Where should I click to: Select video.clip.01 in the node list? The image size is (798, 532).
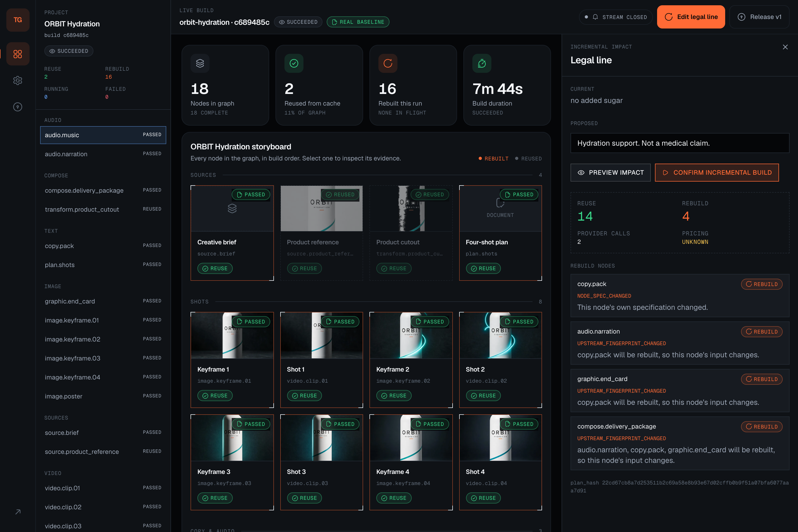(x=103, y=488)
